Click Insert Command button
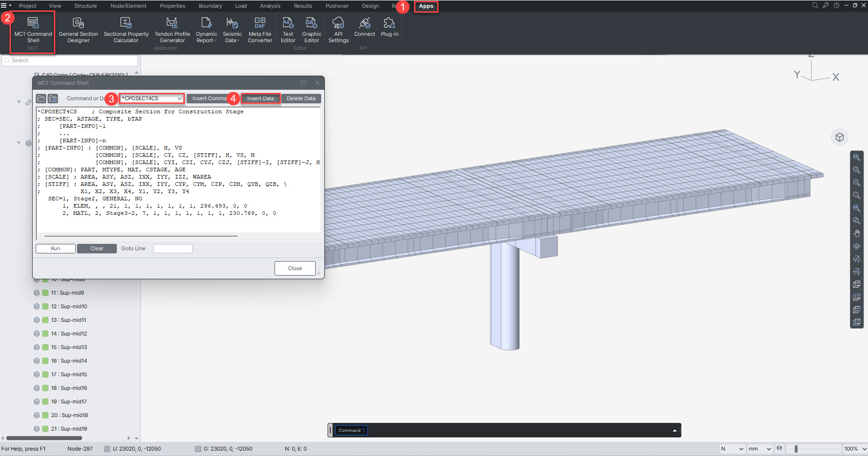This screenshot has height=456, width=868. 209,98
